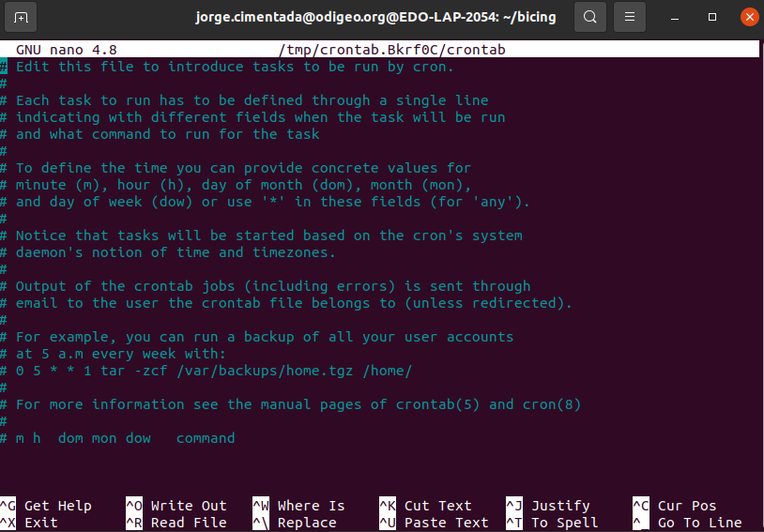Maximize the terminal window

(712, 17)
